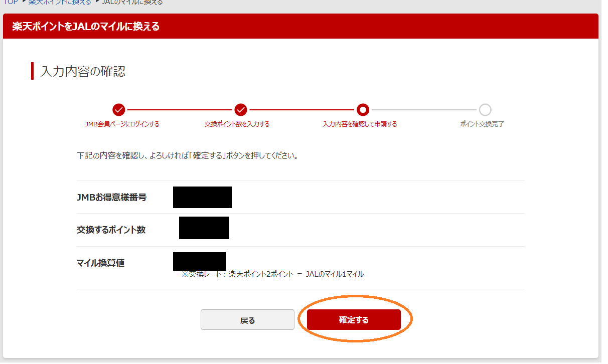
Task: Click the instruction text starting with 下記の内容を確認し
Action: [x=188, y=156]
